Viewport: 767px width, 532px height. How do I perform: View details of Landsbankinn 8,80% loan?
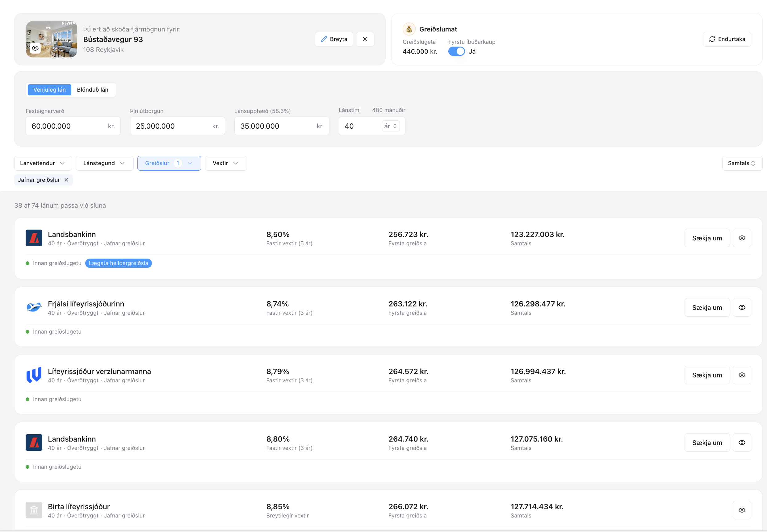click(x=742, y=443)
